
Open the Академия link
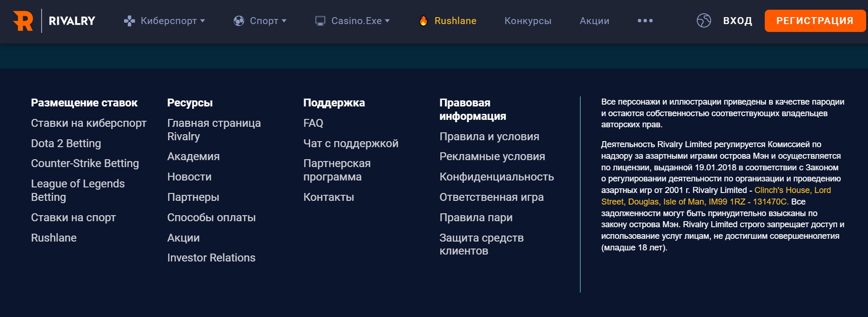194,156
